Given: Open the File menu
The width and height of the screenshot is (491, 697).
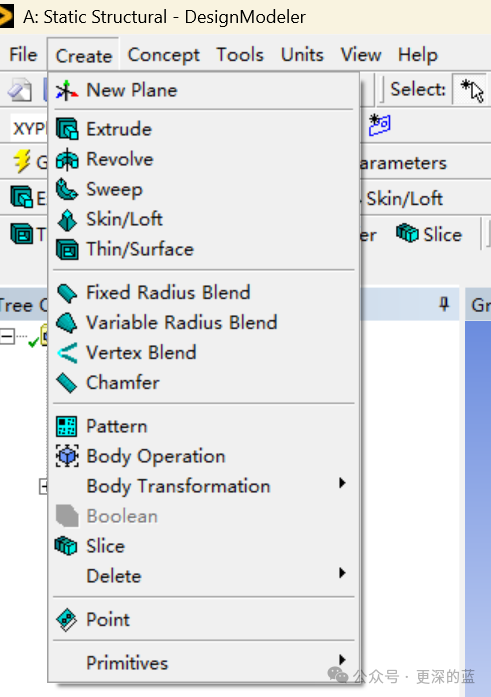Looking at the screenshot, I should click(23, 55).
